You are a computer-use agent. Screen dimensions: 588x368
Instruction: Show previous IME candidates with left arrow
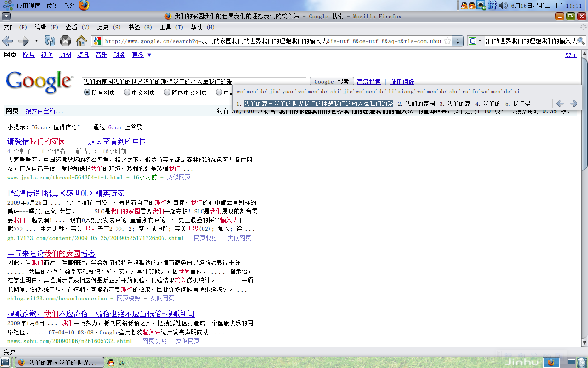pyautogui.click(x=560, y=103)
